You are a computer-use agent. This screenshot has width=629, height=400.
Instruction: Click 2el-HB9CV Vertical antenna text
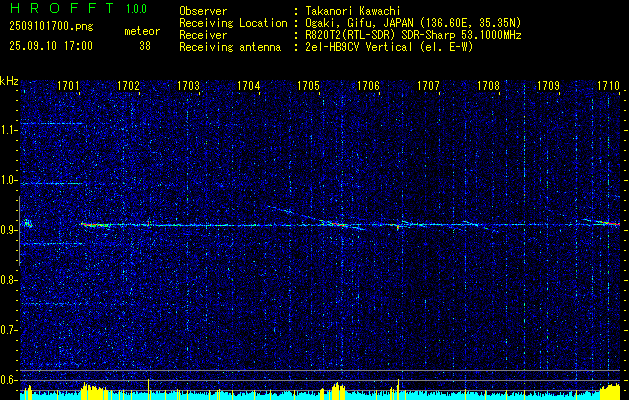(389, 47)
